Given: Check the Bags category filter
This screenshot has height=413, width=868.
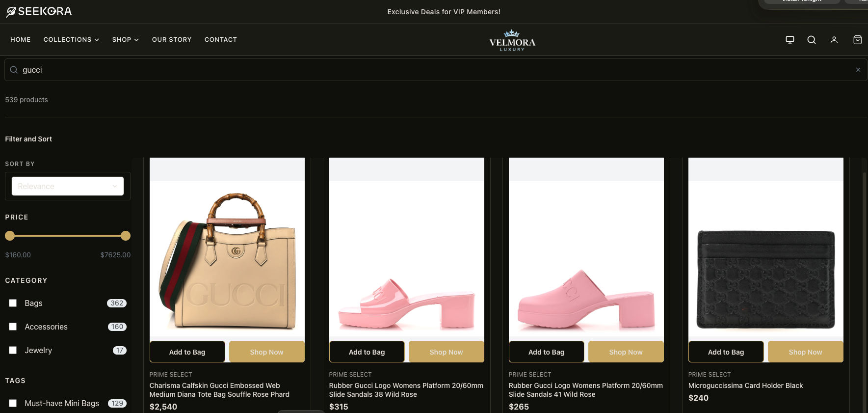Looking at the screenshot, I should pos(13,303).
